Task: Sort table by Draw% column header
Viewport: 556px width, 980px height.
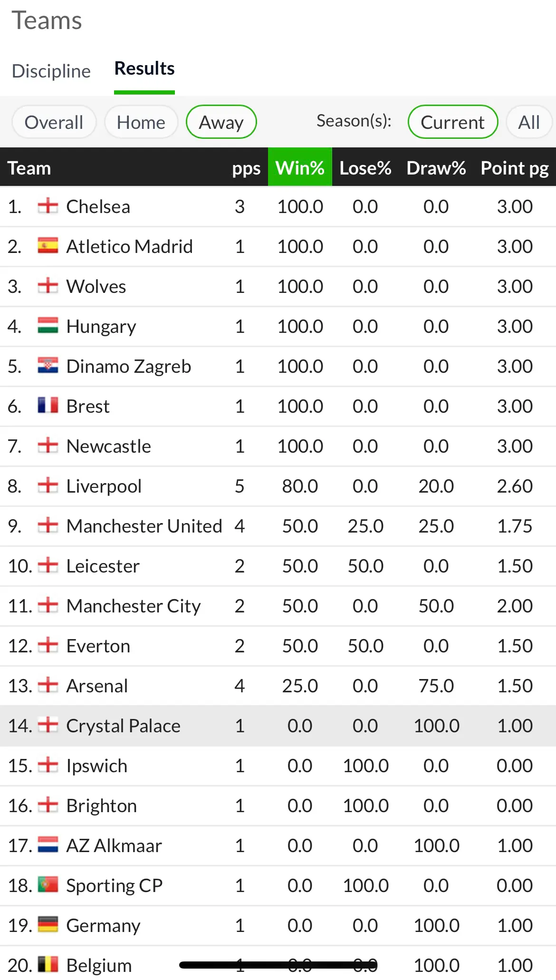Action: coord(436,167)
